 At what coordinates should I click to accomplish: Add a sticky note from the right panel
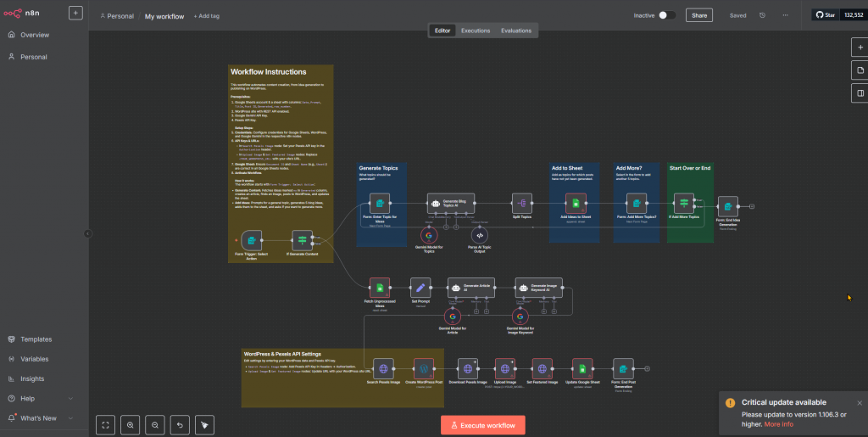(x=859, y=70)
